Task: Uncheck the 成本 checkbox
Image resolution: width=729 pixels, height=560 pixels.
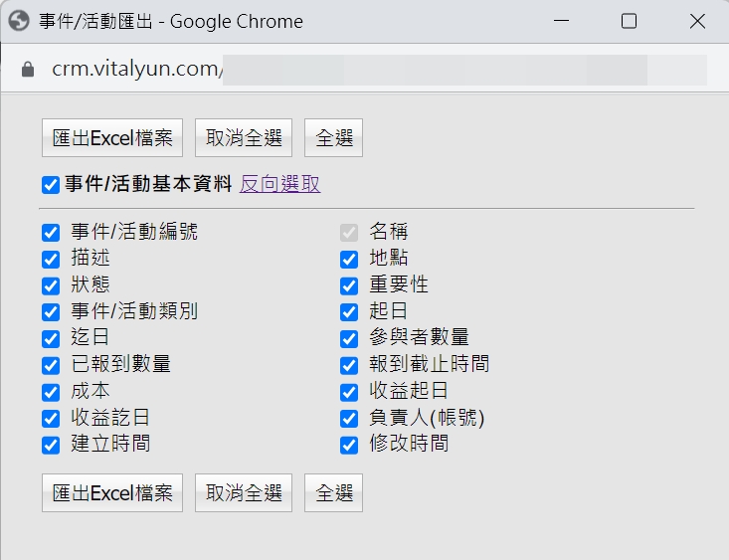Action: 51,392
